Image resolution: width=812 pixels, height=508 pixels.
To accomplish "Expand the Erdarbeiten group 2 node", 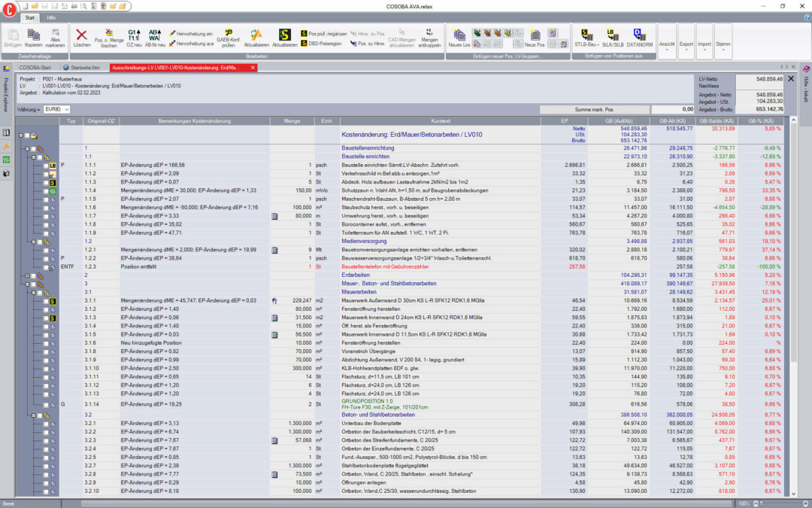I will point(28,275).
